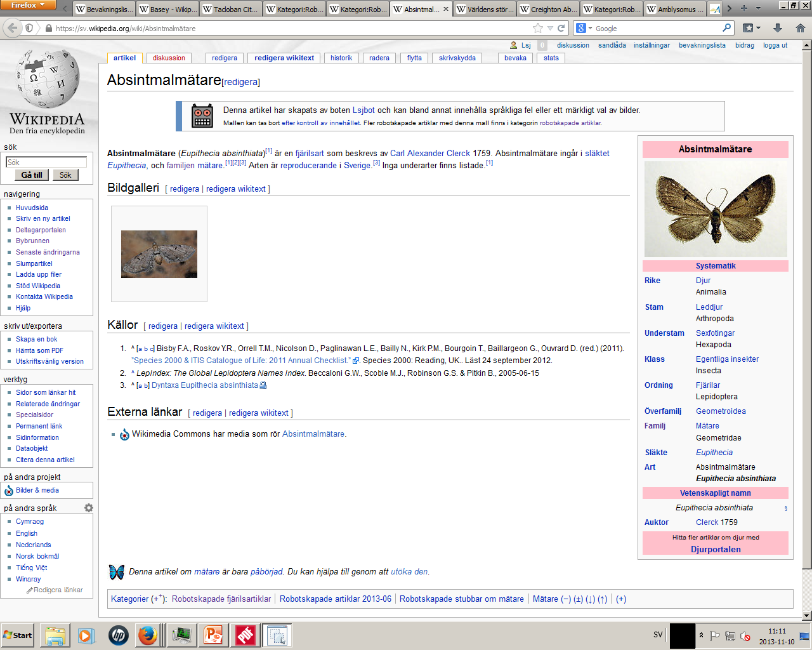The width and height of the screenshot is (812, 650).
Task: Click the Wikipedia globe logo
Action: tap(48, 79)
